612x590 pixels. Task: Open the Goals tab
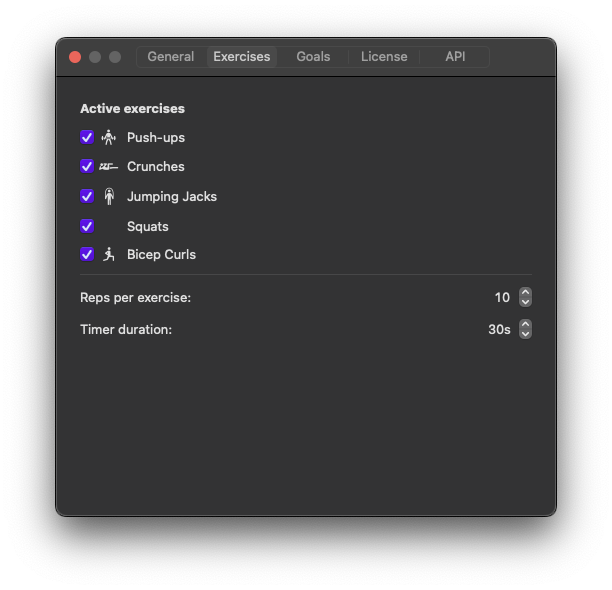(313, 57)
